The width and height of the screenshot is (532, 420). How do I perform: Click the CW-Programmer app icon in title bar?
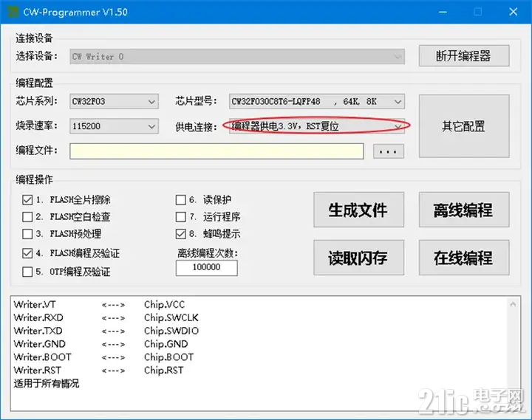pyautogui.click(x=13, y=13)
